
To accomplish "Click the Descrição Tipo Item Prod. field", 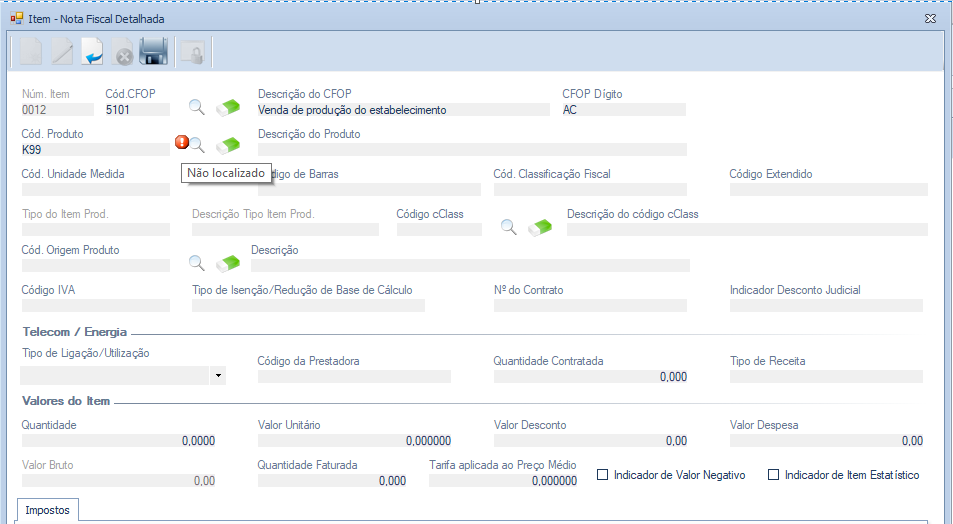I will pos(285,230).
